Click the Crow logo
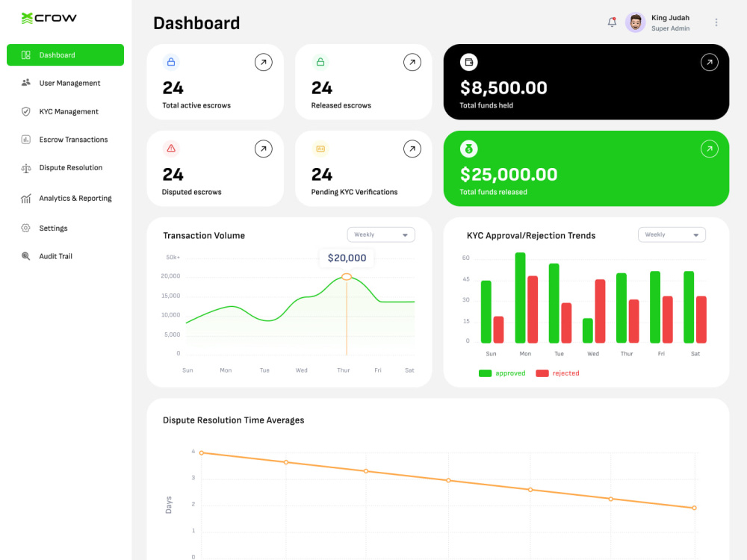The width and height of the screenshot is (747, 560). (x=49, y=18)
